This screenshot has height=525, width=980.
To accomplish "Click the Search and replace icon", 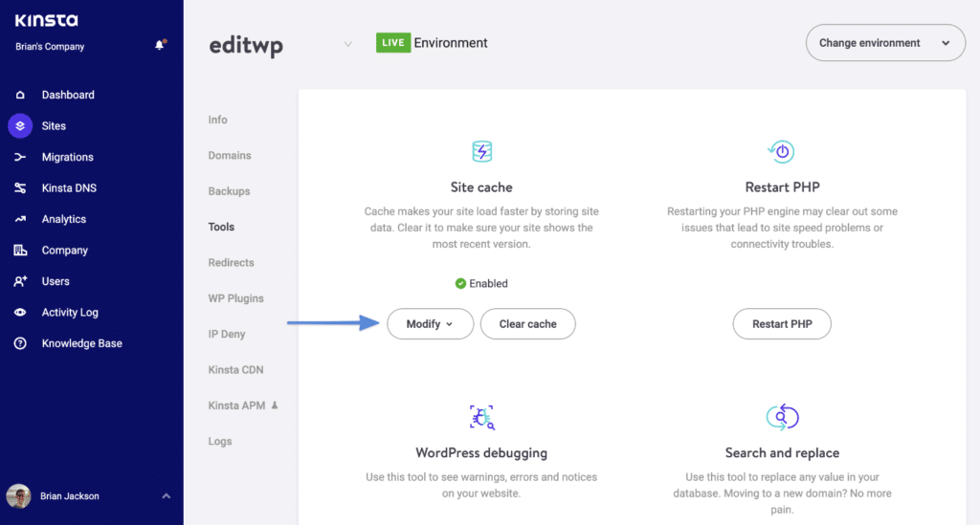I will click(782, 417).
